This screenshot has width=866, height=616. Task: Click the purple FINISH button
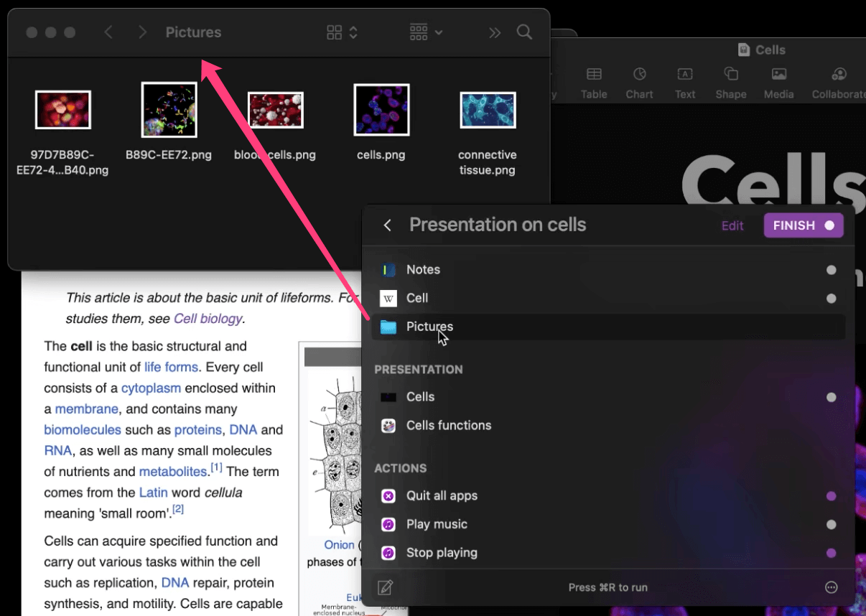pyautogui.click(x=804, y=225)
